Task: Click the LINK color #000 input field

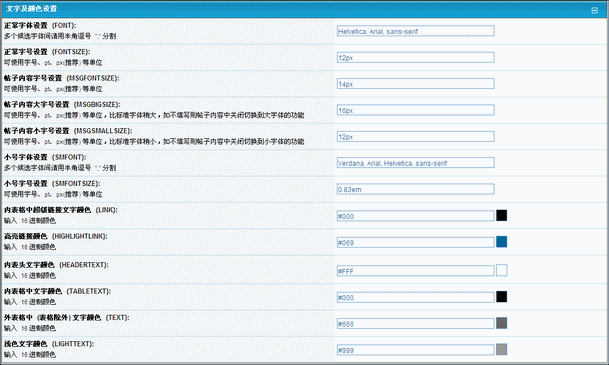Action: (416, 216)
